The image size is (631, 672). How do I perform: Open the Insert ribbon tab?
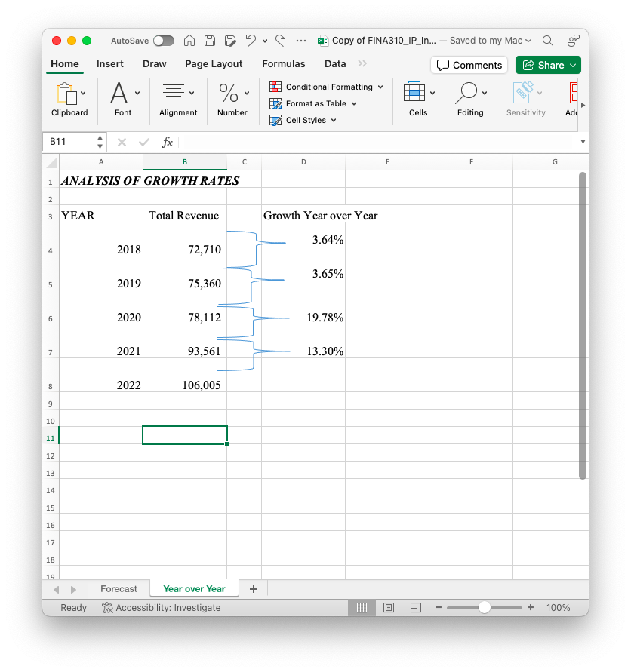point(109,64)
